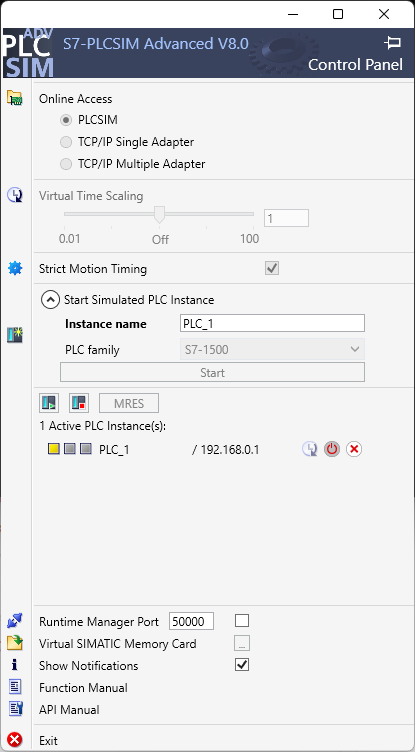Power off the PLC_1 instance
The image size is (415, 752).
pos(332,449)
